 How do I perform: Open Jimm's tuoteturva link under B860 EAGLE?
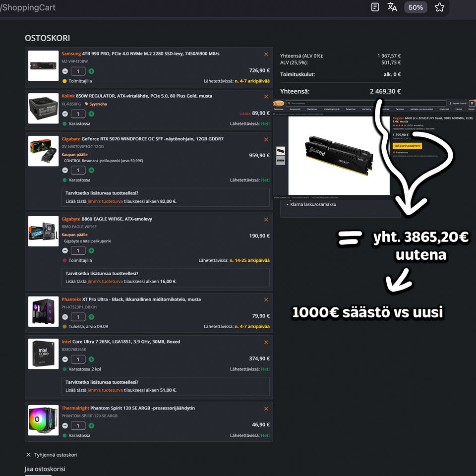click(x=105, y=282)
